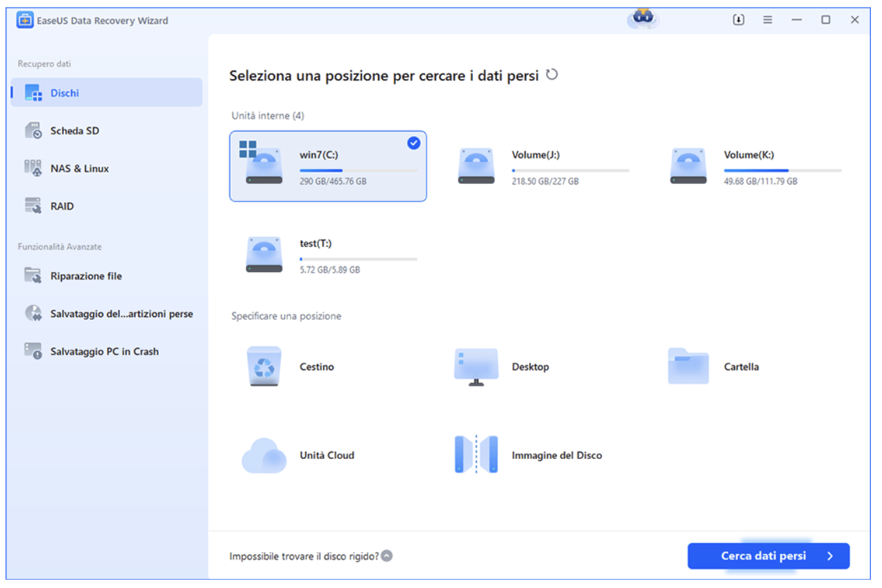Viewport: 882px width, 588px height.
Task: Refresh the list of drives
Action: 551,74
